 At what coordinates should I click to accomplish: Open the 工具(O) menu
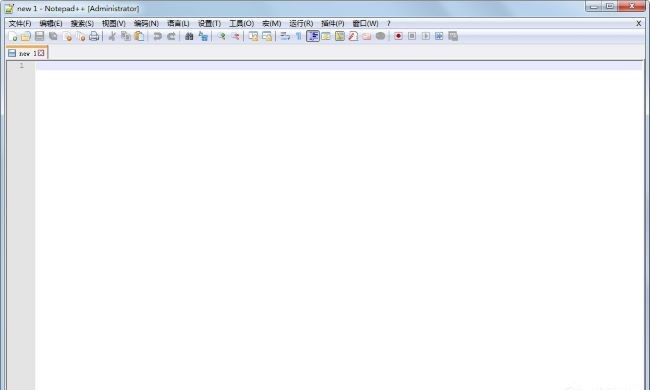pyautogui.click(x=242, y=24)
